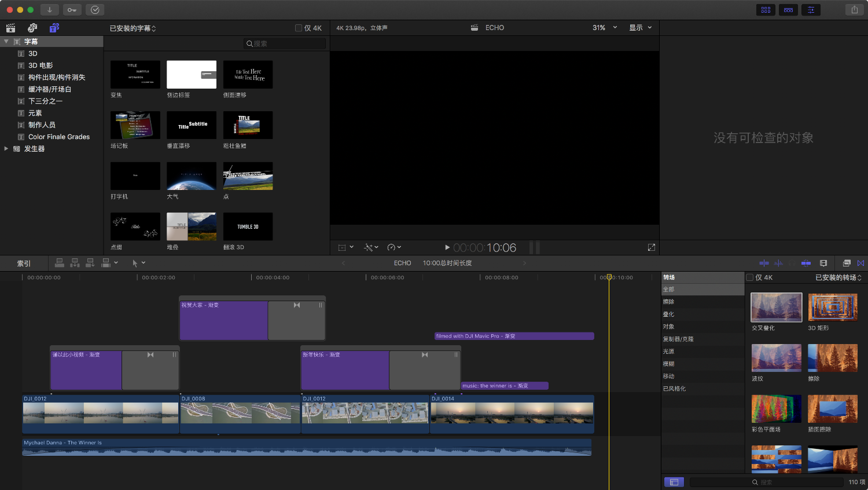The image size is (868, 490).
Task: Open the edit source media options chevron
Action: [x=116, y=263]
